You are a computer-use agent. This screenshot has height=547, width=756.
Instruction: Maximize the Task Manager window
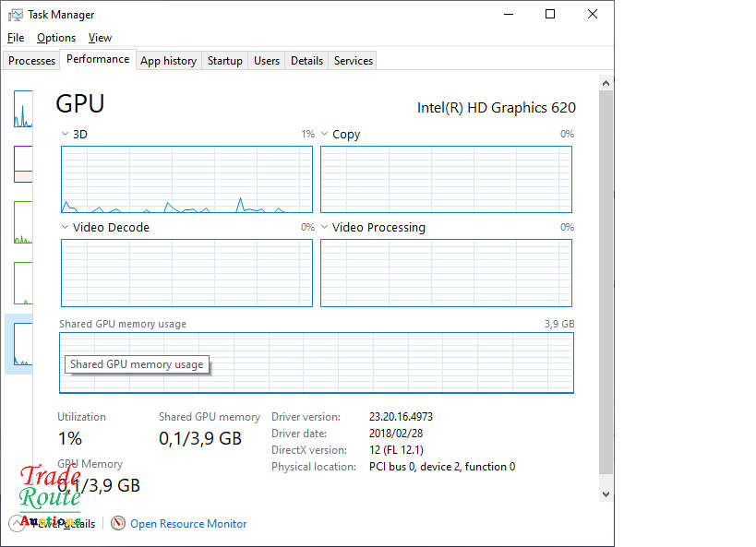click(550, 15)
